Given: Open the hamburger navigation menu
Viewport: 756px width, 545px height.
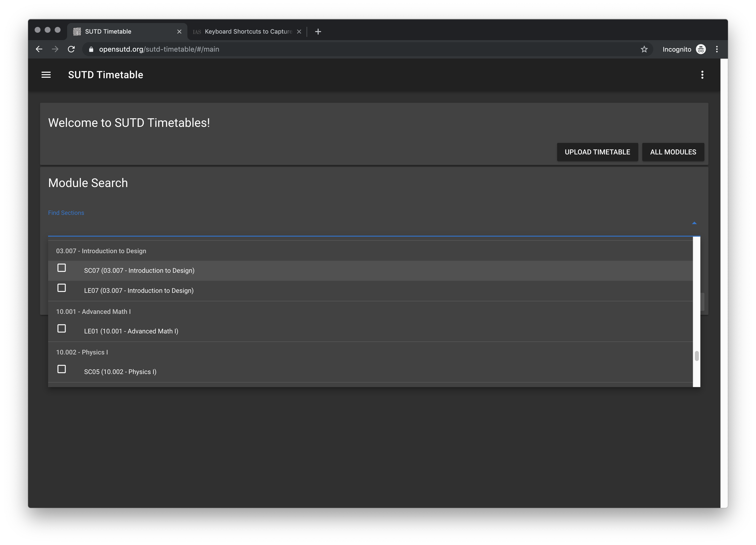Looking at the screenshot, I should 46,75.
